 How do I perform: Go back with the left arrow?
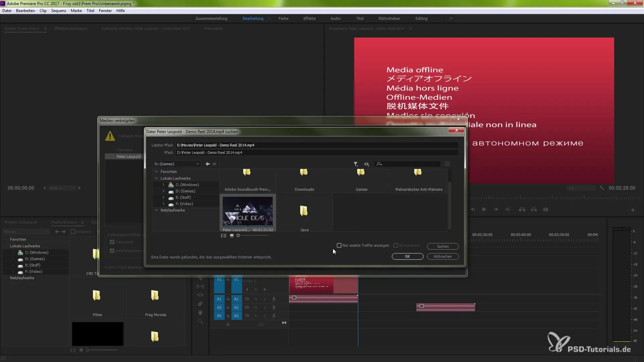(208, 164)
